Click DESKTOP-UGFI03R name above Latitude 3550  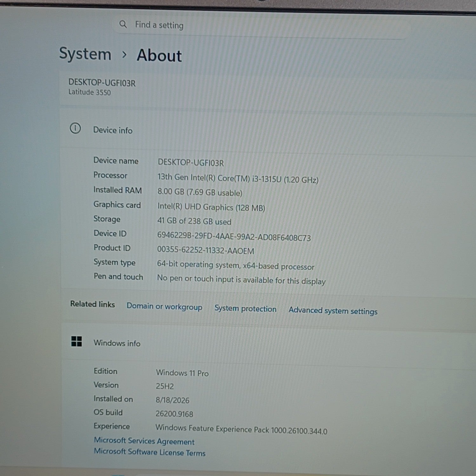[x=102, y=83]
